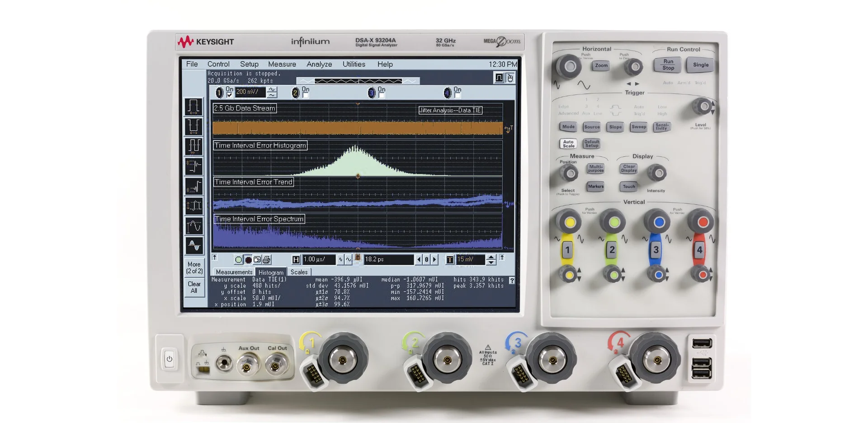Click the Zoom button in the Horizontal section

601,66
